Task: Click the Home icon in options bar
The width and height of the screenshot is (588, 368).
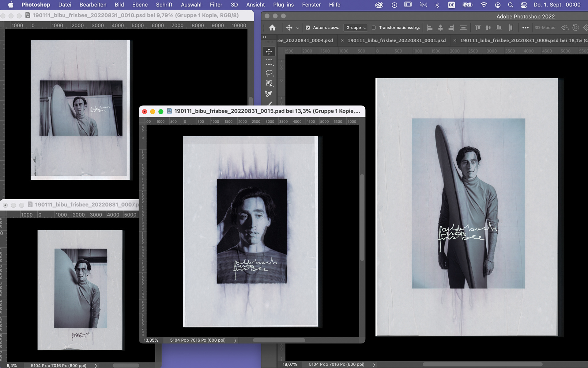Action: pos(272,28)
